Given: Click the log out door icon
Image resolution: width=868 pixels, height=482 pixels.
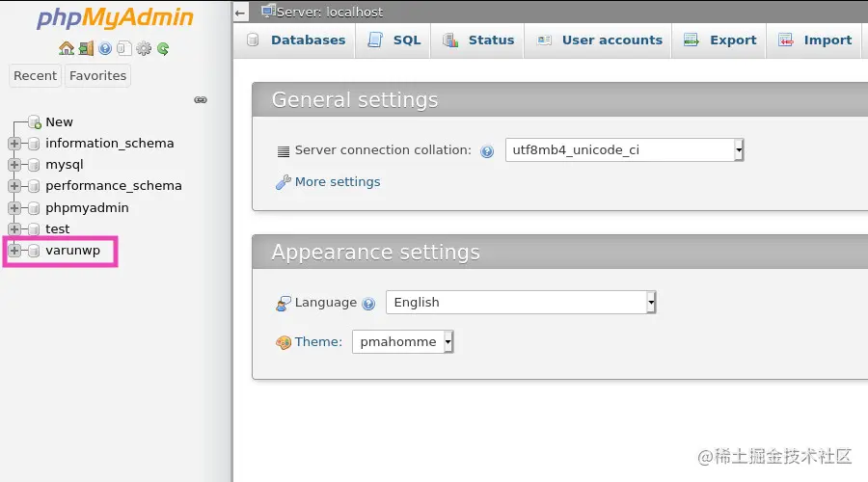Looking at the screenshot, I should point(86,48).
